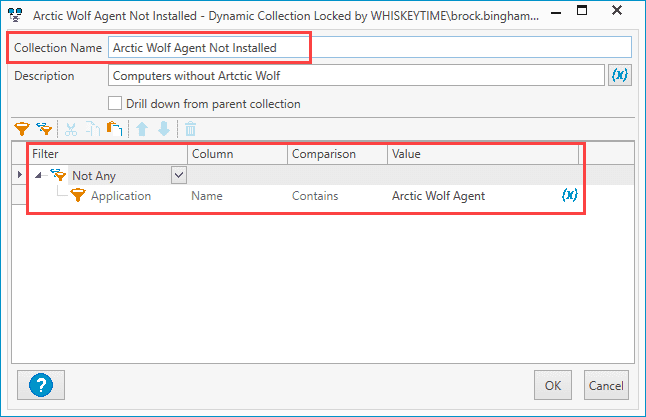Open the help via question mark button
Viewport: 646px width, 417px height.
(x=41, y=385)
